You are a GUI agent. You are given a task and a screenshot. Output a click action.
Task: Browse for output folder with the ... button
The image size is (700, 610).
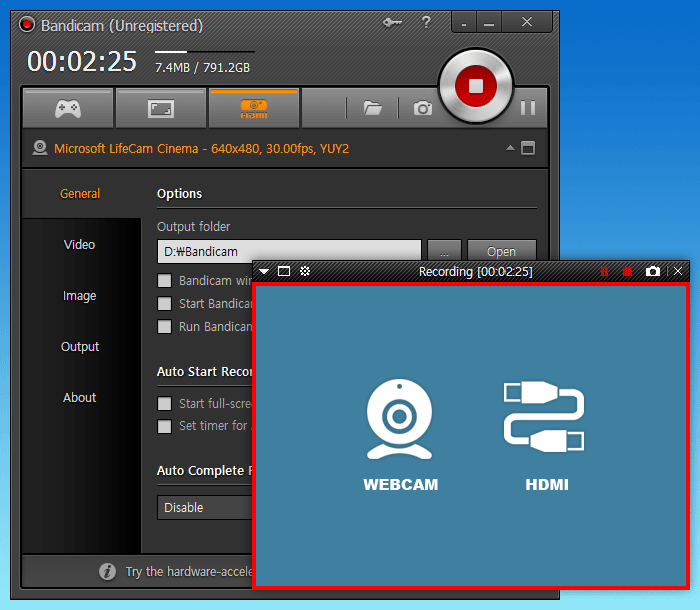pyautogui.click(x=444, y=251)
